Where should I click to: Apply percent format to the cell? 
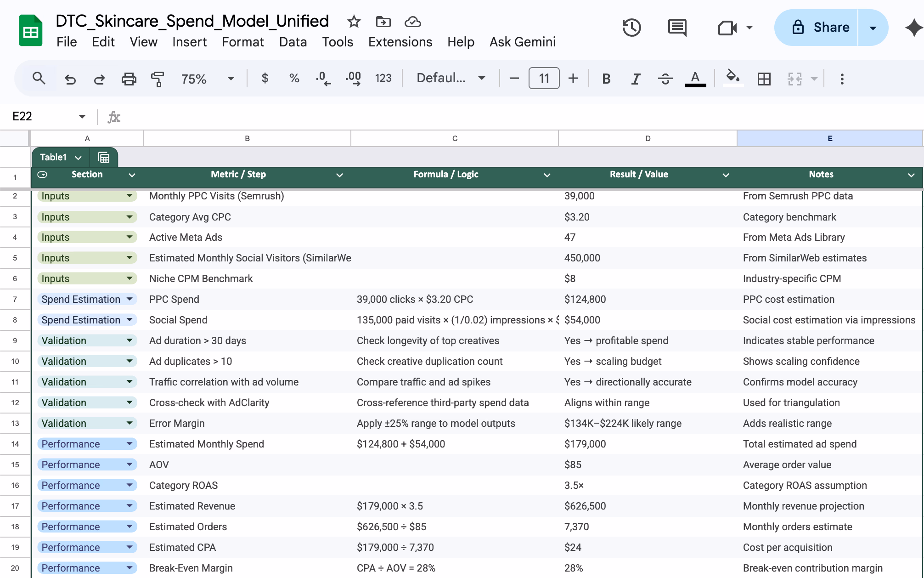pyautogui.click(x=294, y=79)
